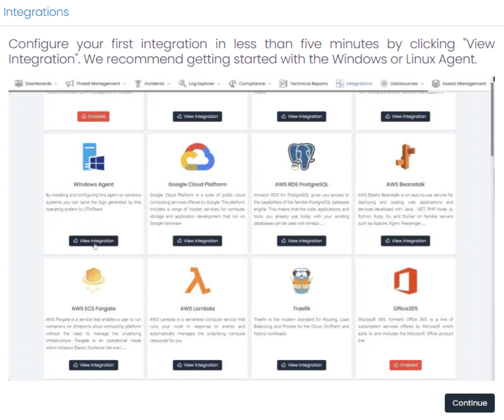Click the Windows Agent logo icon
Image resolution: width=504 pixels, height=420 pixels.
(94, 156)
